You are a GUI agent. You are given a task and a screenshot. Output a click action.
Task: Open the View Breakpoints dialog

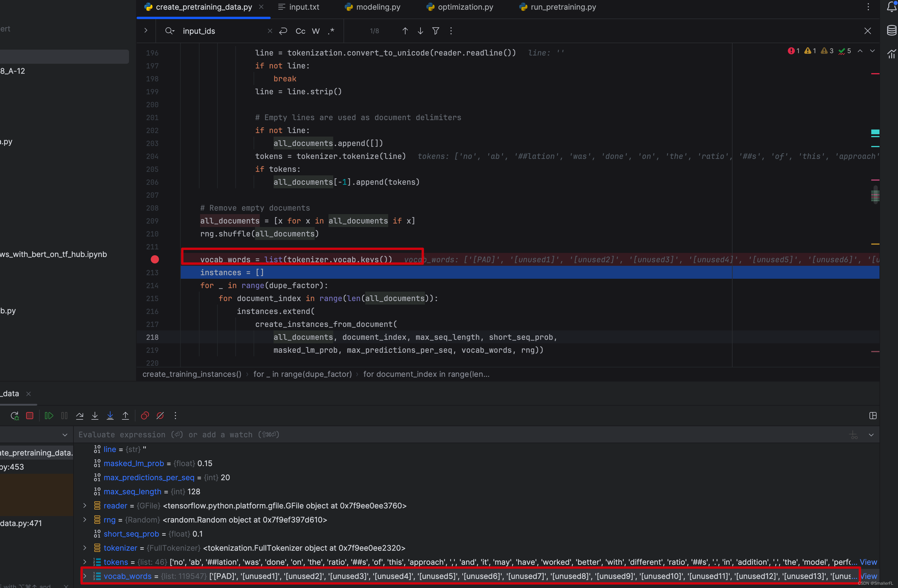click(145, 416)
